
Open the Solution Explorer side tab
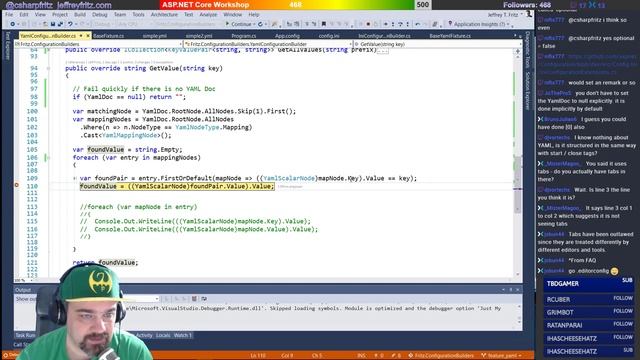[x=528, y=91]
